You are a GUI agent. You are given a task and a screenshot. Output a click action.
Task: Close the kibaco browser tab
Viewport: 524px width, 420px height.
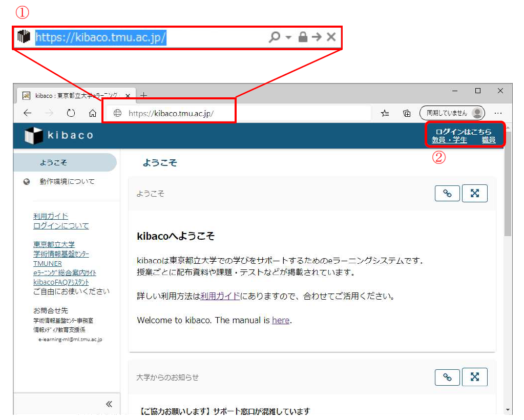point(128,96)
